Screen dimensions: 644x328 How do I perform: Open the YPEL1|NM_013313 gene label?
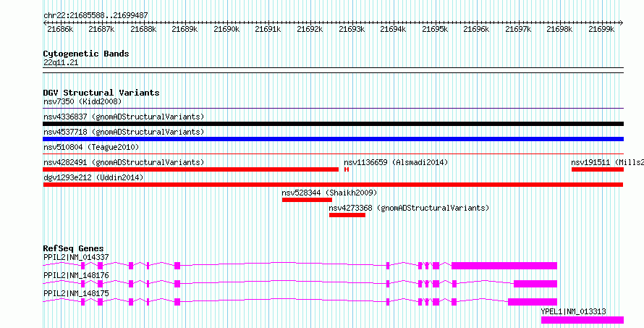[573, 311]
